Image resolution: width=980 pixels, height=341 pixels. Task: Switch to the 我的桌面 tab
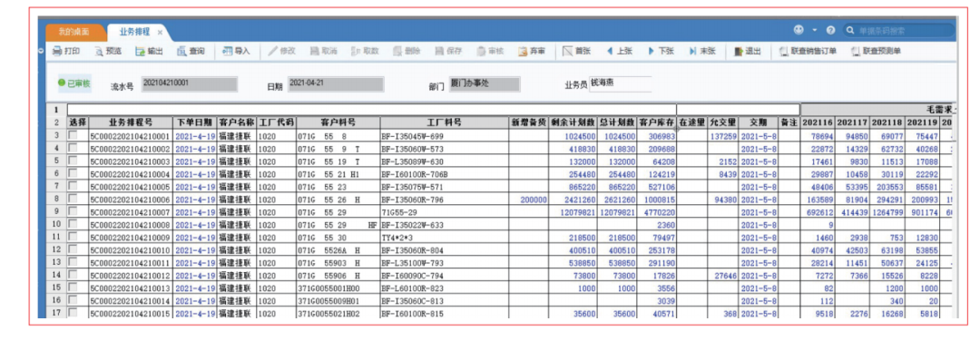pos(74,31)
